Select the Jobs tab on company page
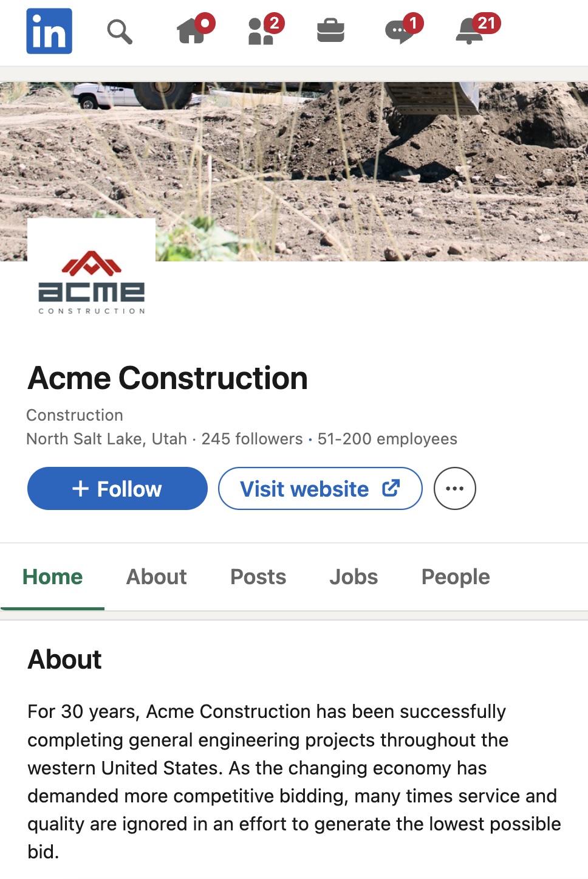The height and width of the screenshot is (879, 588). [x=354, y=576]
